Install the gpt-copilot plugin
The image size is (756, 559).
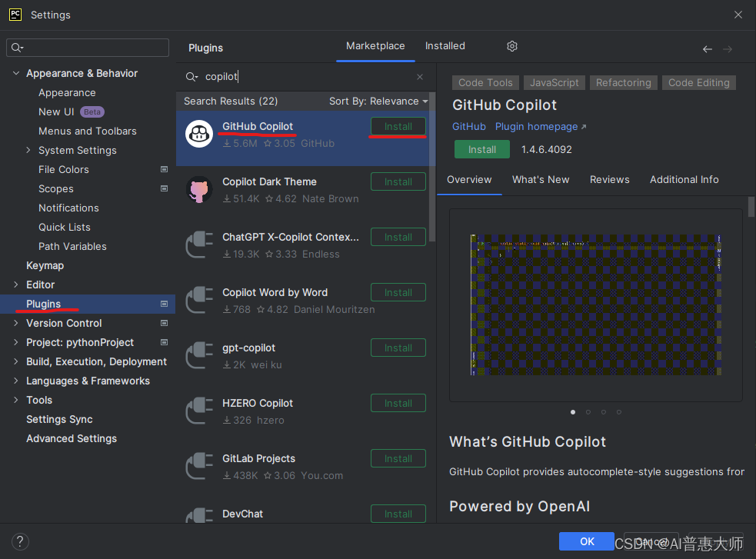pos(398,348)
